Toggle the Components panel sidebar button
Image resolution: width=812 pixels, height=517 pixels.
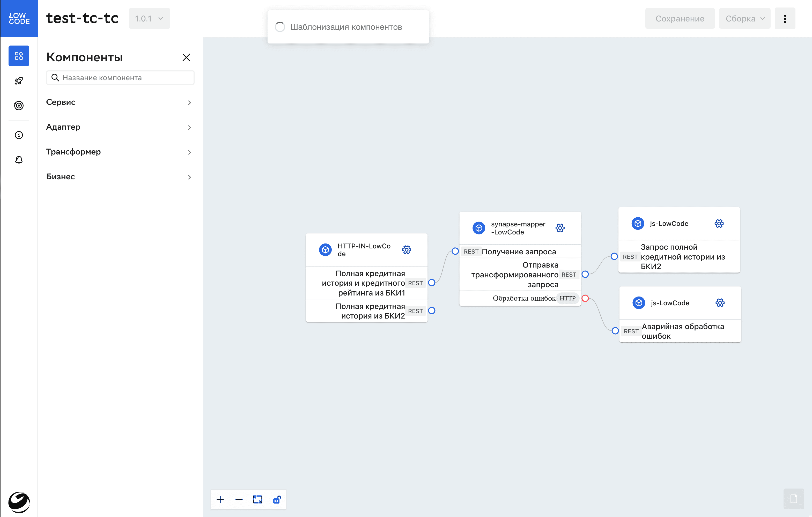coord(19,56)
